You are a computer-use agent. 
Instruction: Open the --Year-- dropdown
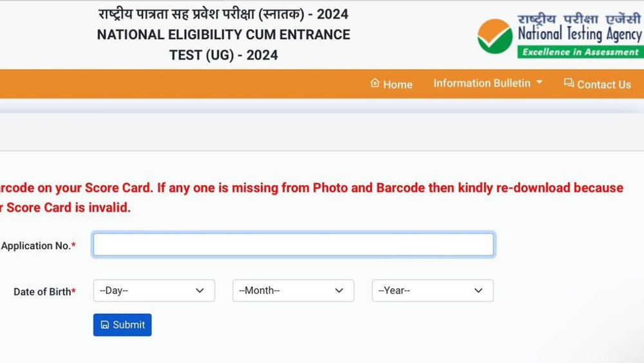pos(432,291)
